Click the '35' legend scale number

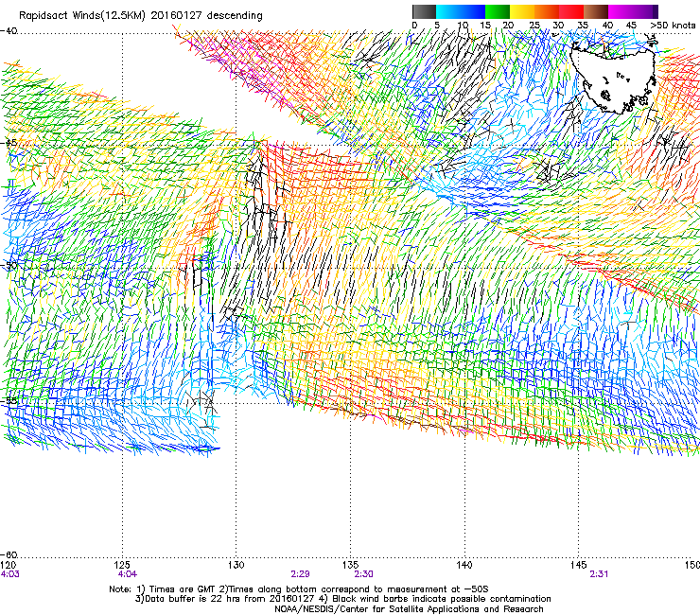583,26
